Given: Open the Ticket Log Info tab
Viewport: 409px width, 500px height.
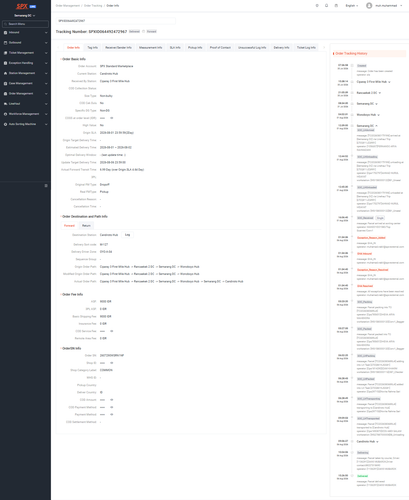Looking at the screenshot, I should tap(306, 48).
